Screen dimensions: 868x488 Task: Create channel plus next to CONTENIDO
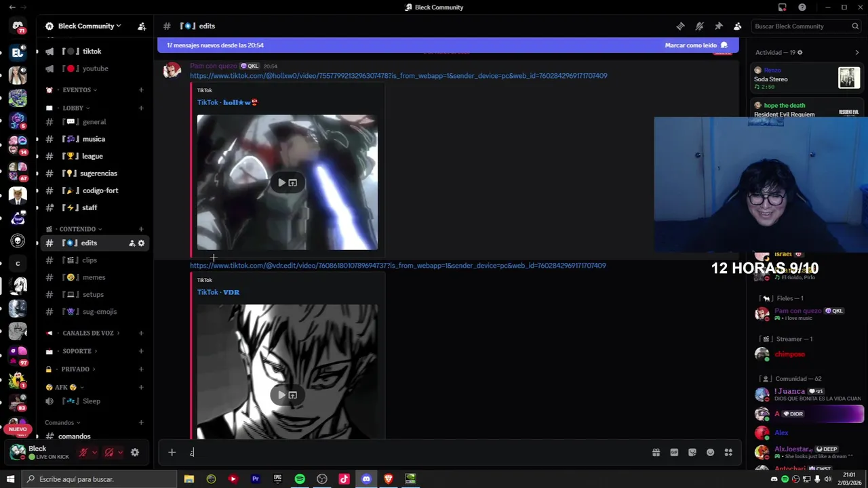[x=141, y=229]
